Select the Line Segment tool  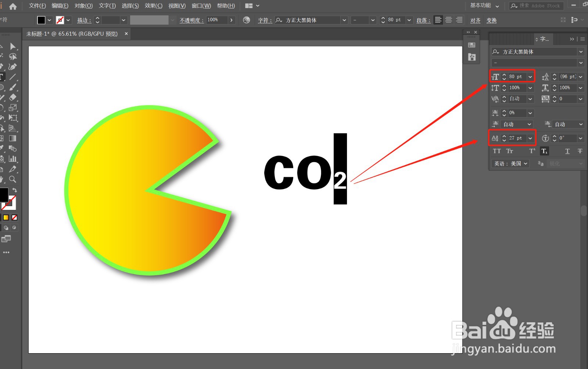pyautogui.click(x=13, y=77)
